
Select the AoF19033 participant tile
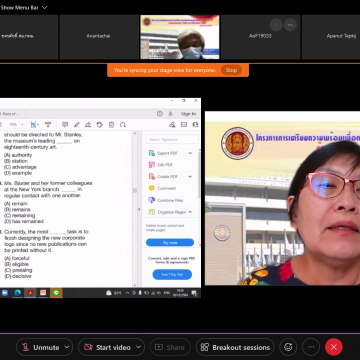(261, 37)
